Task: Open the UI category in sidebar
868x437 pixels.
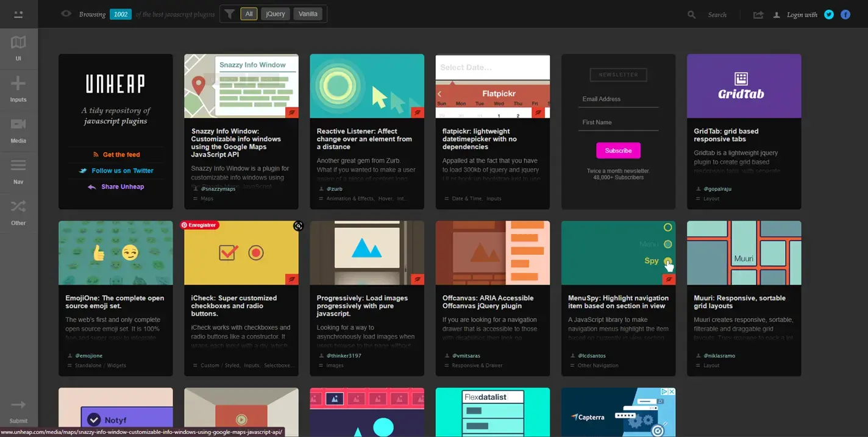Action: click(18, 48)
